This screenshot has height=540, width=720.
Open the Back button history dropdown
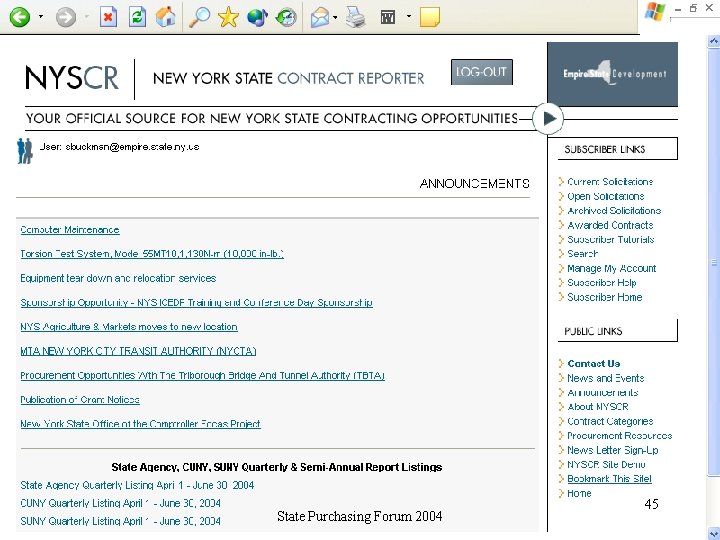point(41,17)
